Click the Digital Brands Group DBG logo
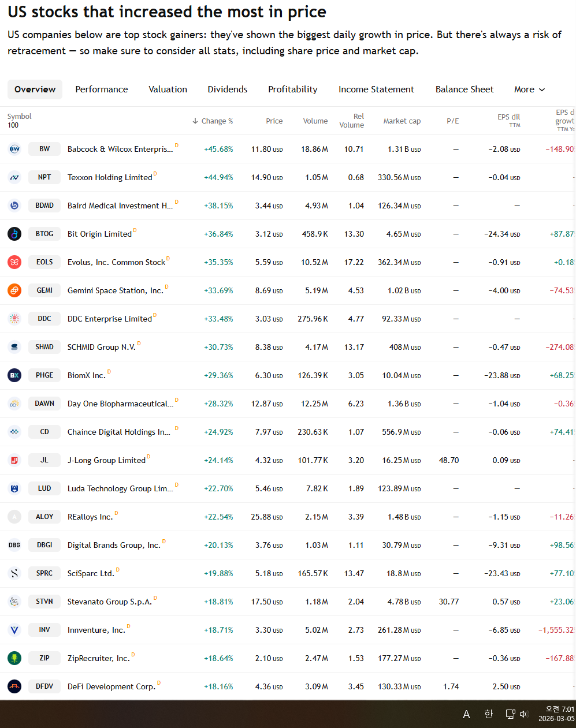The image size is (576, 728). click(x=14, y=545)
